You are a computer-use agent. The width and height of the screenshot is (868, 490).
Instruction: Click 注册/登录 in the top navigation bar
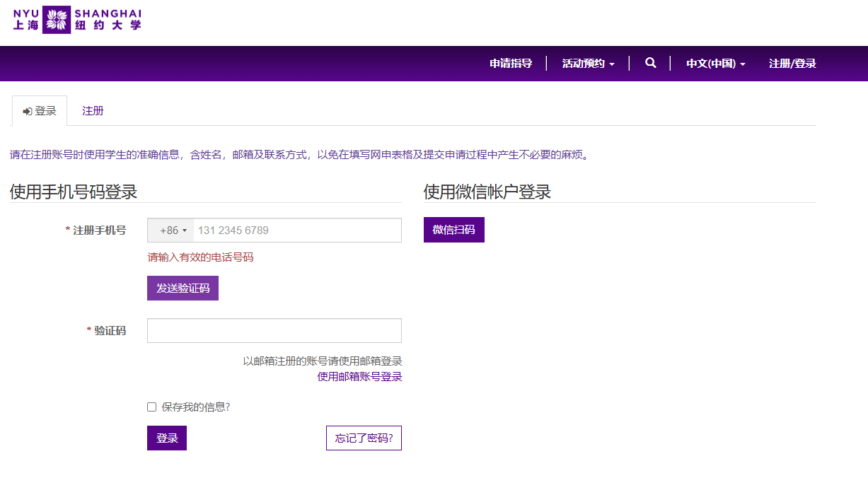[x=792, y=64]
